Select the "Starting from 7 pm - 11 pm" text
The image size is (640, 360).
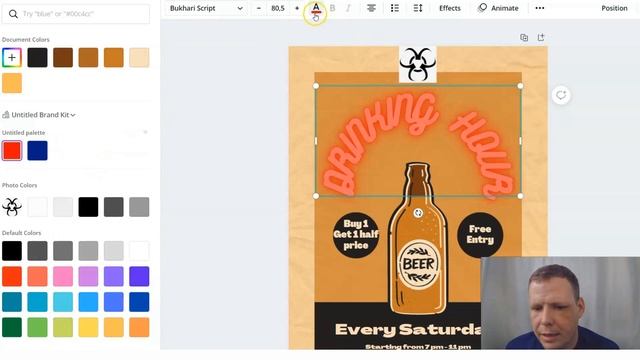(x=418, y=347)
